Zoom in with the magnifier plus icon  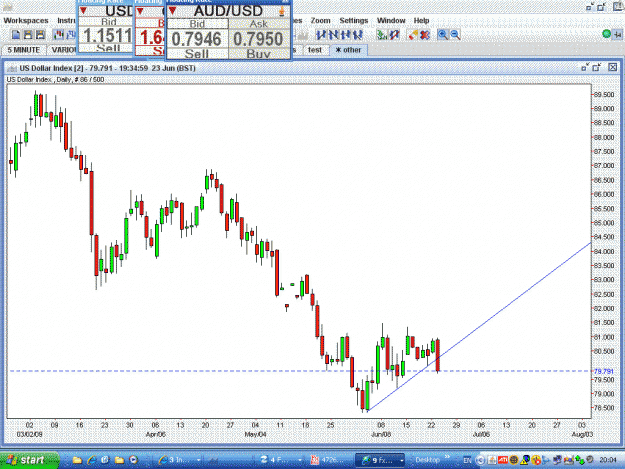pos(442,35)
